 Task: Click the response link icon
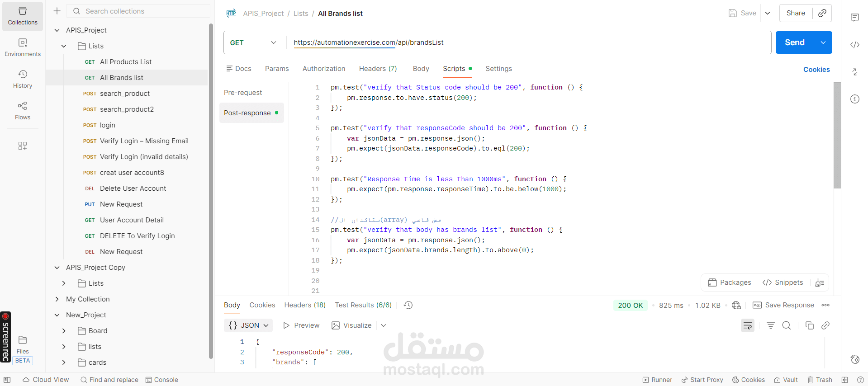[825, 325]
